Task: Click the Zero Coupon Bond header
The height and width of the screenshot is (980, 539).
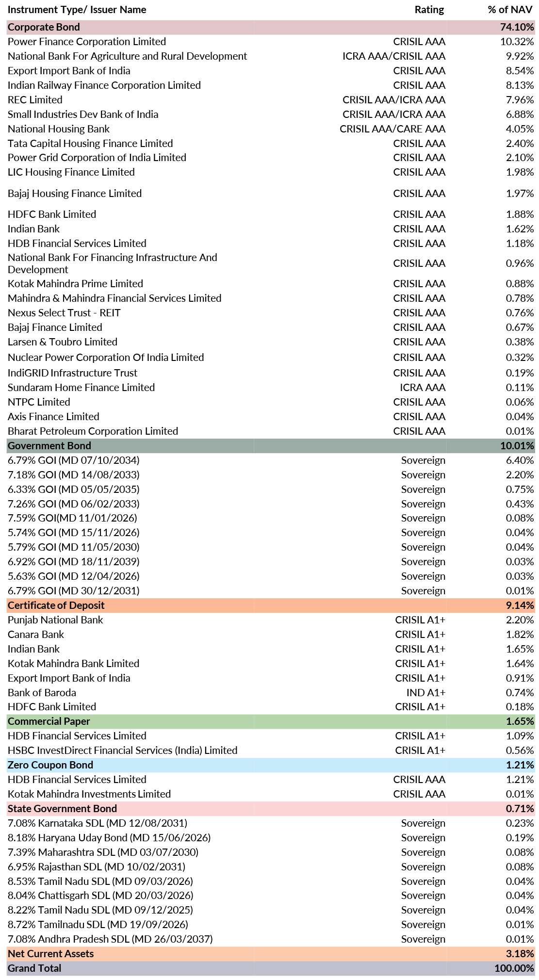Action: tap(271, 765)
